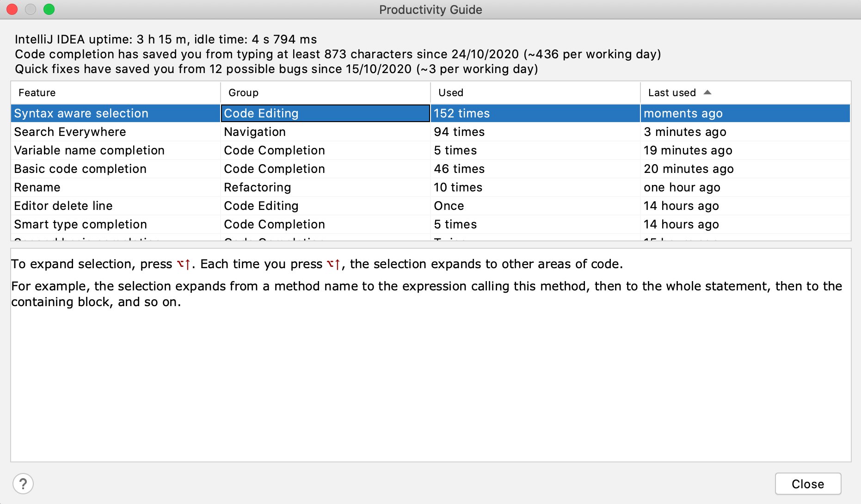Screen dimensions: 861x504
Task: Open help with the question mark button
Action: 23,484
